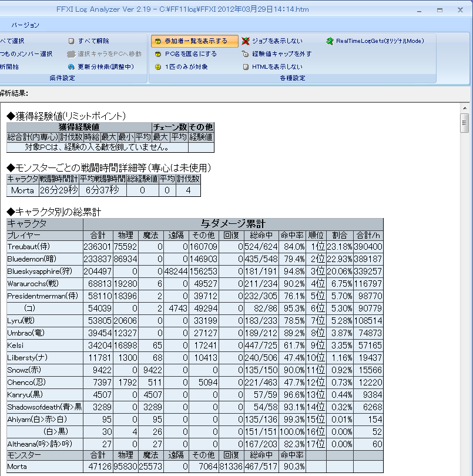Open the バージョン menu

[25, 25]
